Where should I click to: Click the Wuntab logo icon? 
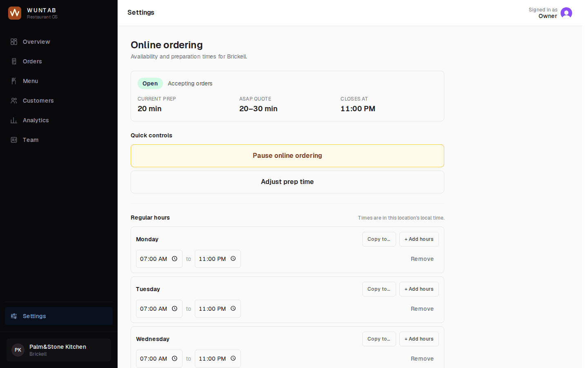pos(15,13)
